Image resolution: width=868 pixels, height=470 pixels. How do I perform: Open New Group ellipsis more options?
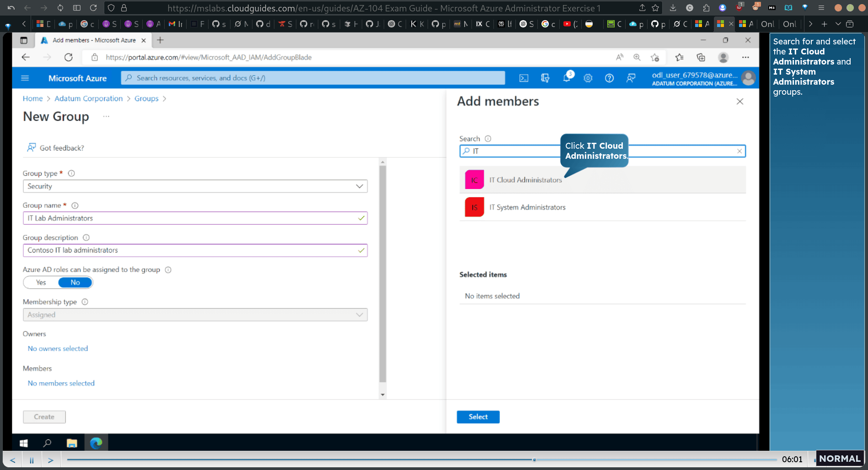[x=106, y=116]
